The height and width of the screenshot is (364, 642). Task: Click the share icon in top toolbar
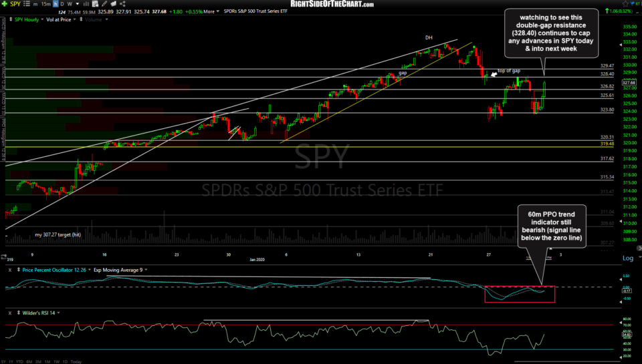tap(122, 4)
